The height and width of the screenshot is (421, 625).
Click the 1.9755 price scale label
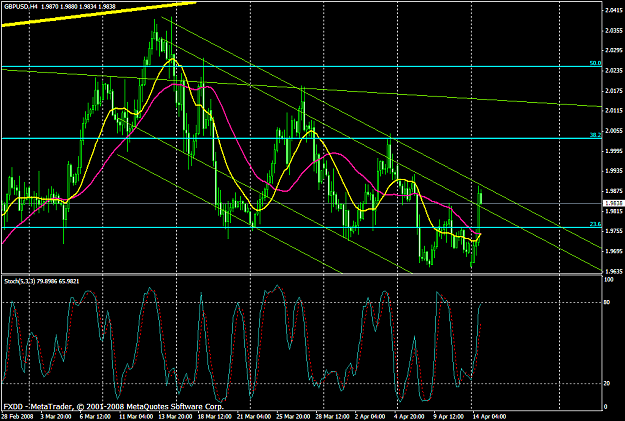point(613,231)
